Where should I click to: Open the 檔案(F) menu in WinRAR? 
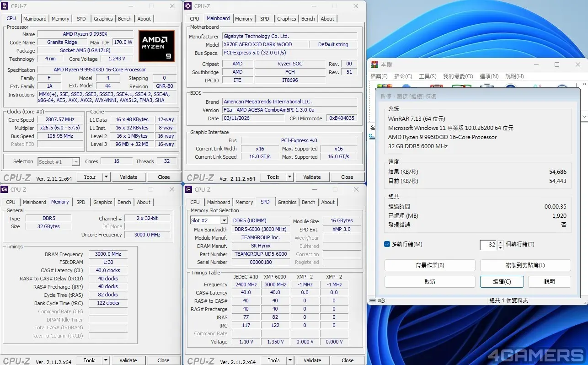coord(379,76)
